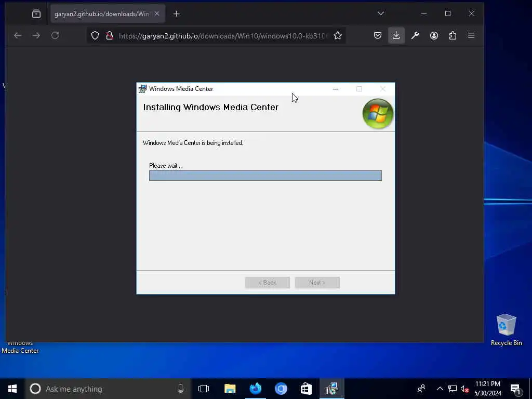This screenshot has height=399, width=532.
Task: Click the tracking protection shield icon
Action: click(x=95, y=36)
